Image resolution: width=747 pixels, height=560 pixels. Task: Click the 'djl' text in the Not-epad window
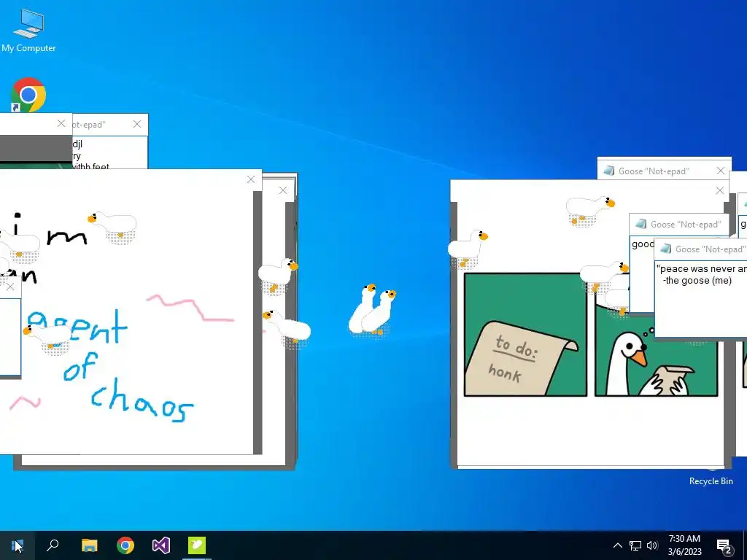tap(77, 144)
